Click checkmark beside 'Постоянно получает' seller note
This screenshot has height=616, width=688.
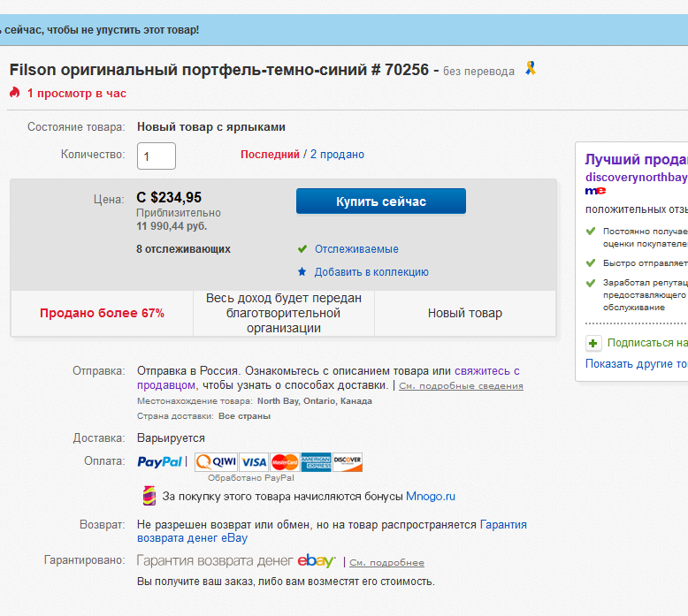pos(591,231)
